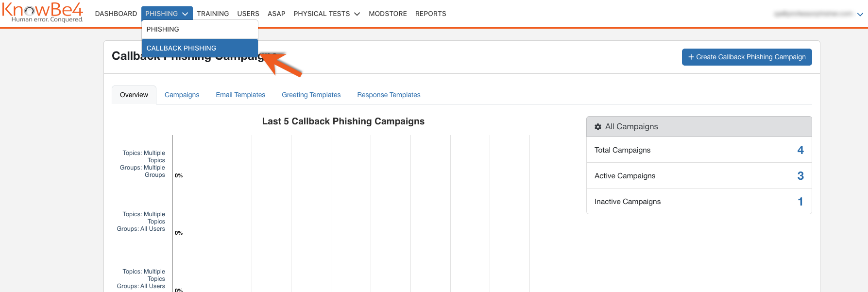Switch to the Campaigns tab
Image resolution: width=868 pixels, height=292 pixels.
(182, 95)
